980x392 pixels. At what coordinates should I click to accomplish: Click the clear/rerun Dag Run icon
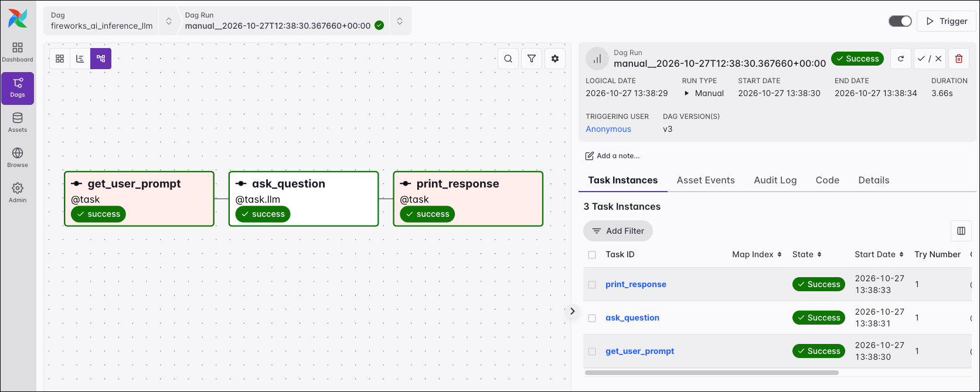pyautogui.click(x=901, y=59)
